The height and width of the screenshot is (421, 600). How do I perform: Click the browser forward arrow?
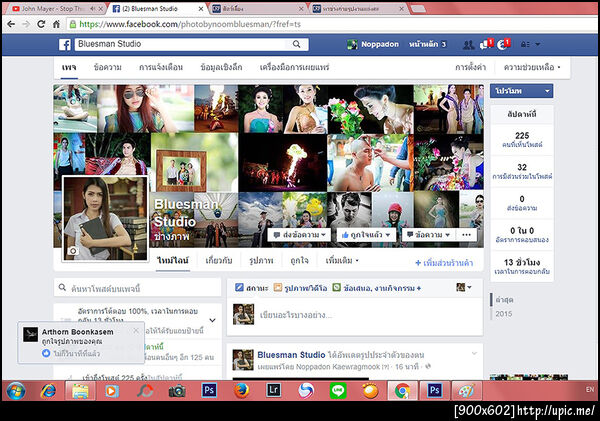click(x=26, y=24)
